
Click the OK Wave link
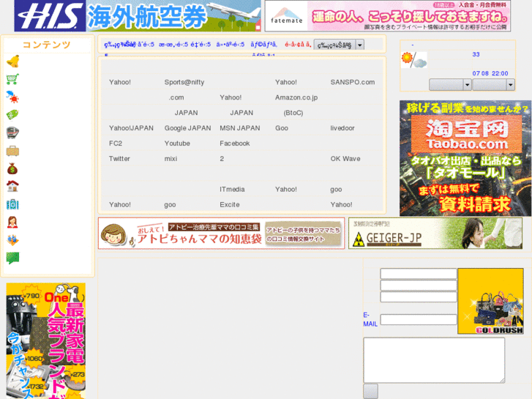[x=345, y=159]
